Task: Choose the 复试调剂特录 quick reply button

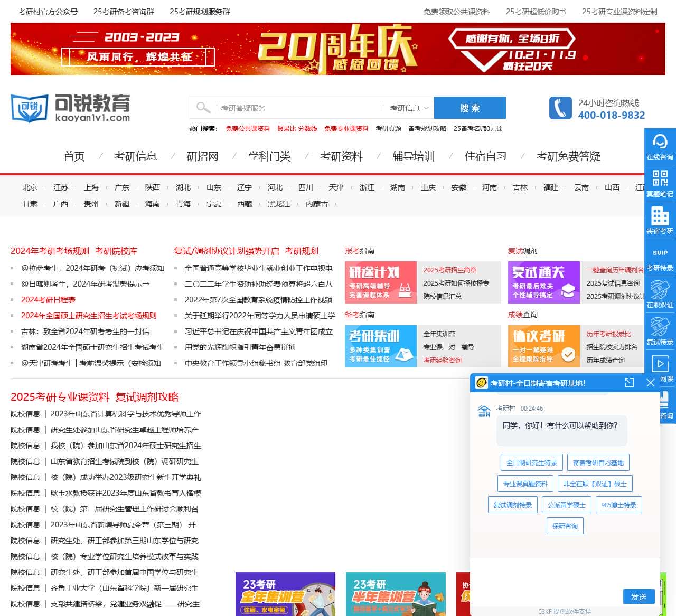Action: click(512, 505)
